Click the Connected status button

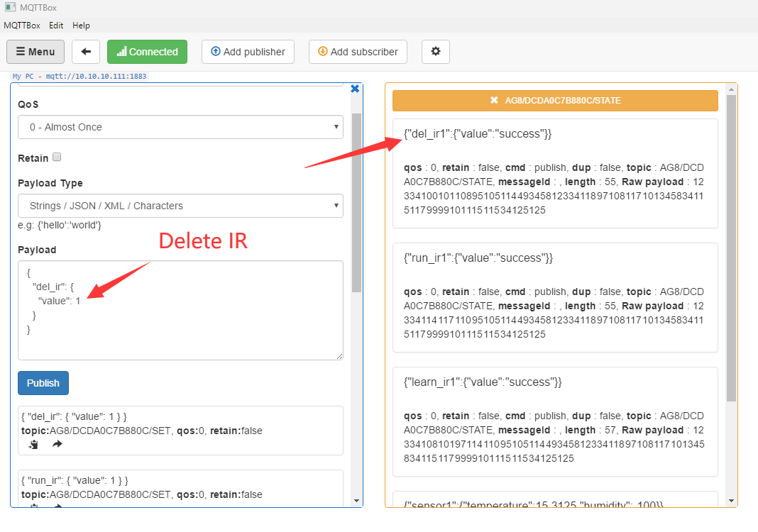(147, 52)
